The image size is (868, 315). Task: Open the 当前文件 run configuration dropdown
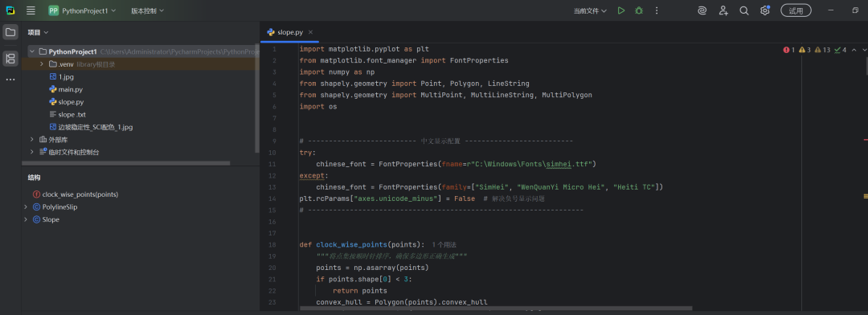coord(590,10)
